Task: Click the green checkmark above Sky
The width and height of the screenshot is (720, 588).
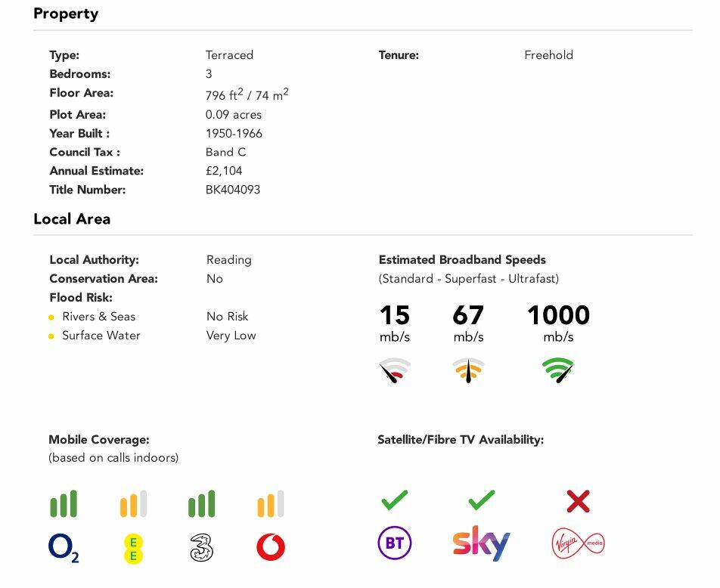Action: (481, 500)
